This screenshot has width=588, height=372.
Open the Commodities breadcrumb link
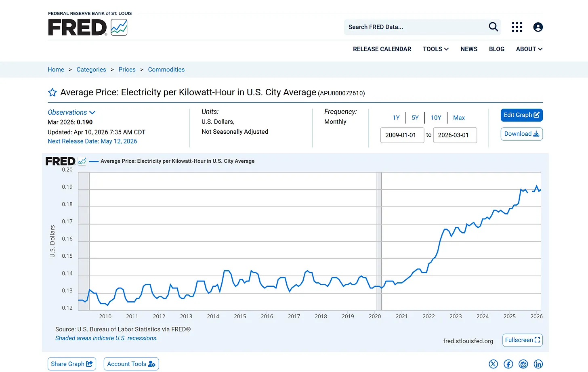(166, 69)
